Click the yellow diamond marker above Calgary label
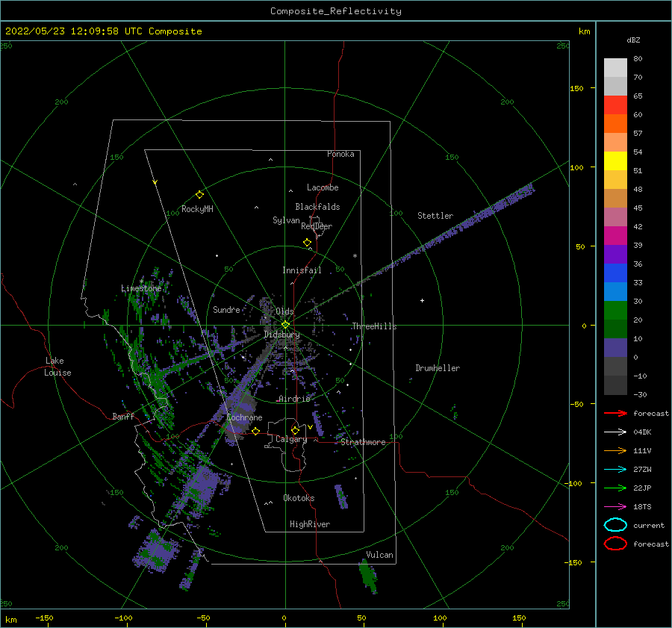Viewport: 672px width, 628px height. click(x=295, y=430)
